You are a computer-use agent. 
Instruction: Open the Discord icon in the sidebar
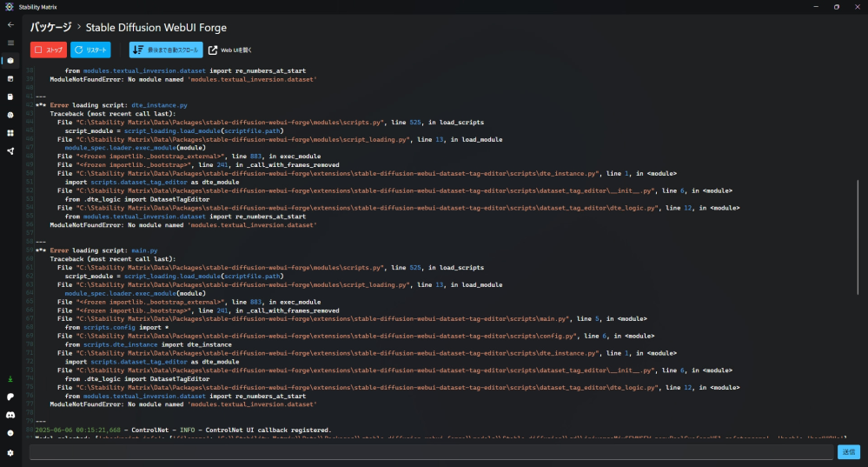coord(10,415)
